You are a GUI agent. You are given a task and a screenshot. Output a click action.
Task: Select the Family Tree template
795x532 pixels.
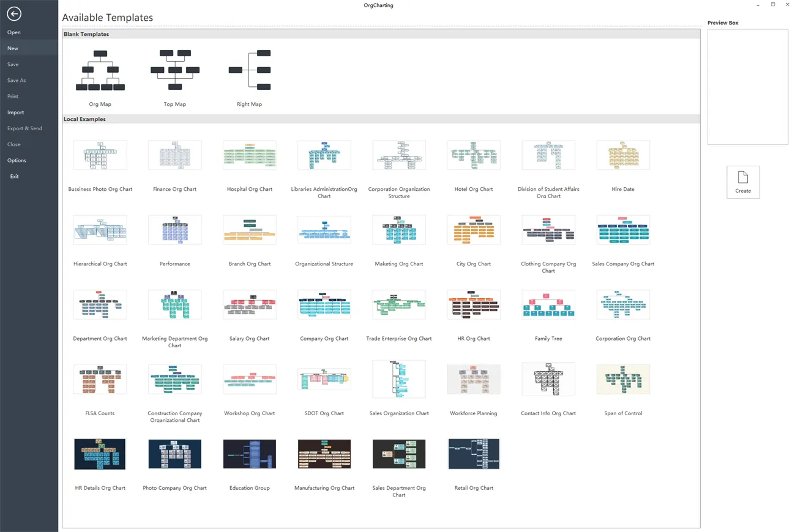pyautogui.click(x=548, y=304)
